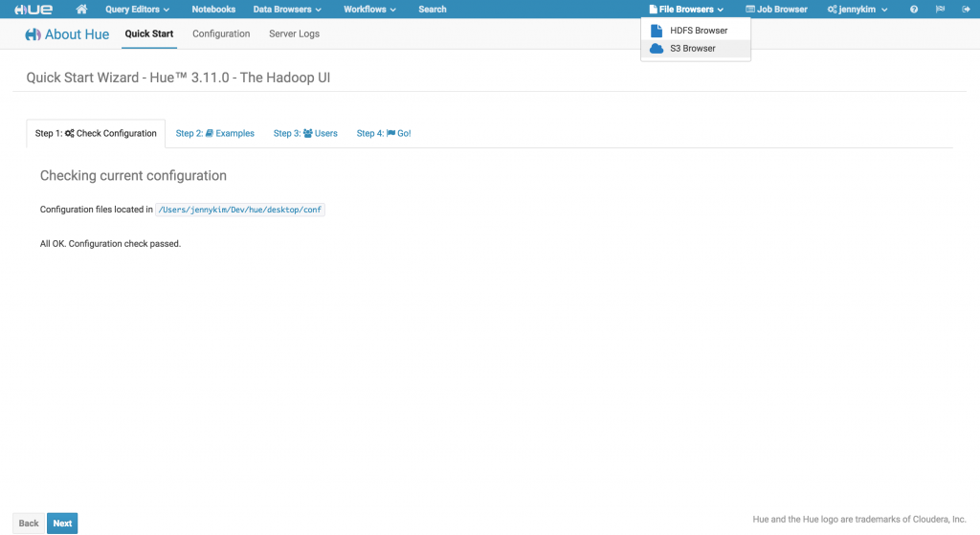Click the Quick Start Wizard heading text
The width and height of the screenshot is (980, 535).
pos(178,78)
